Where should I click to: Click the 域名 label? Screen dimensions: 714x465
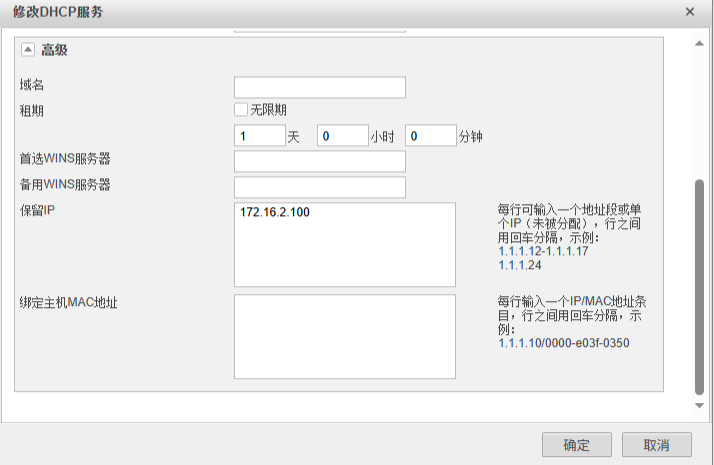pos(31,85)
